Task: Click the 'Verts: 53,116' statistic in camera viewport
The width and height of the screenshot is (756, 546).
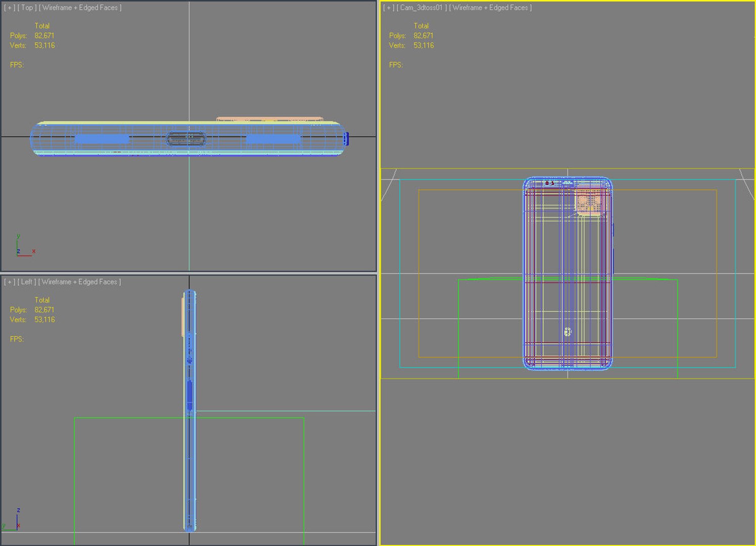Action: point(411,45)
